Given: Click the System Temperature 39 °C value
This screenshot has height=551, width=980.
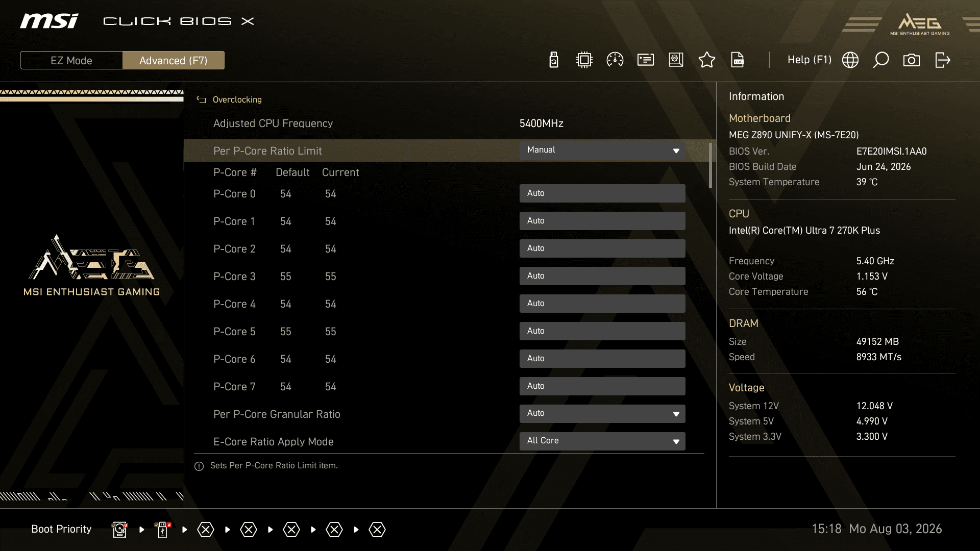Looking at the screenshot, I should tap(867, 182).
